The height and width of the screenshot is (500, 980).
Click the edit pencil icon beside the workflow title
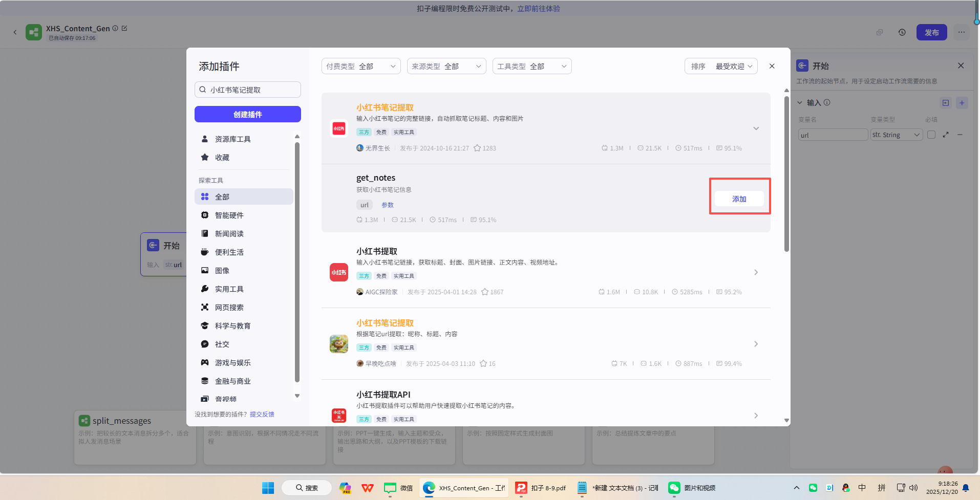click(124, 28)
